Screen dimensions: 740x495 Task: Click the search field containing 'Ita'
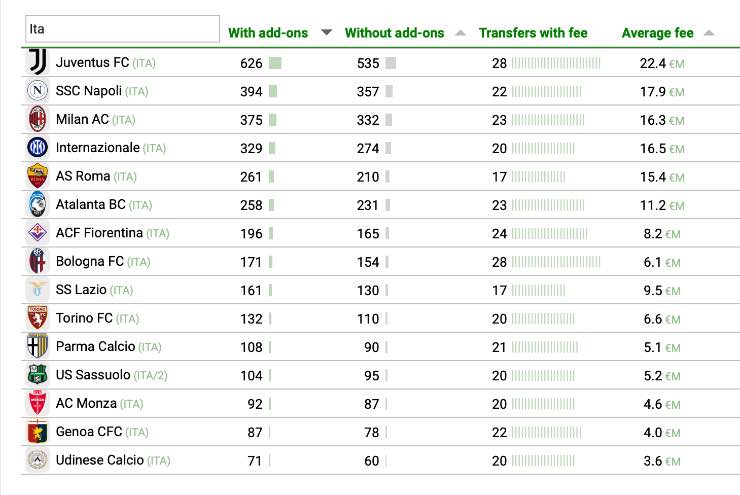coord(121,29)
